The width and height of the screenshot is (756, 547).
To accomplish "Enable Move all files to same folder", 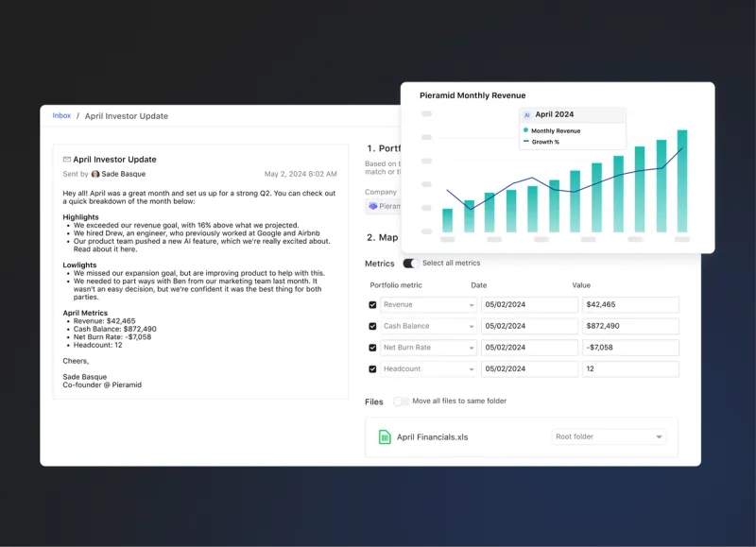I will 402,402.
